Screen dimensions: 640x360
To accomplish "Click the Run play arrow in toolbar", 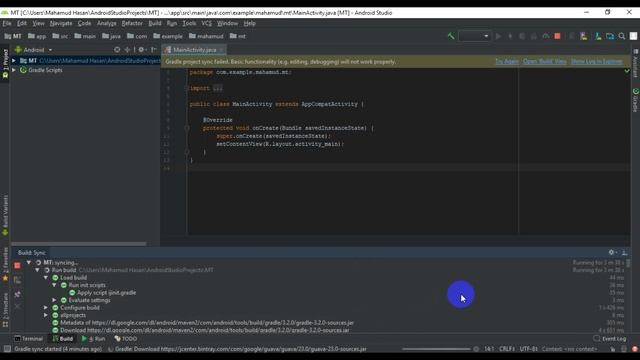I will [498, 36].
